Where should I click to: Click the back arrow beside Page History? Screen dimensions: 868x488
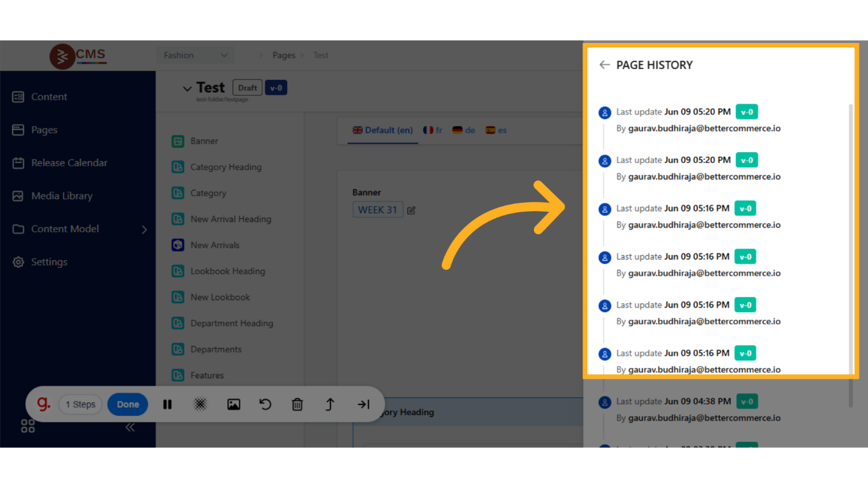[x=604, y=65]
